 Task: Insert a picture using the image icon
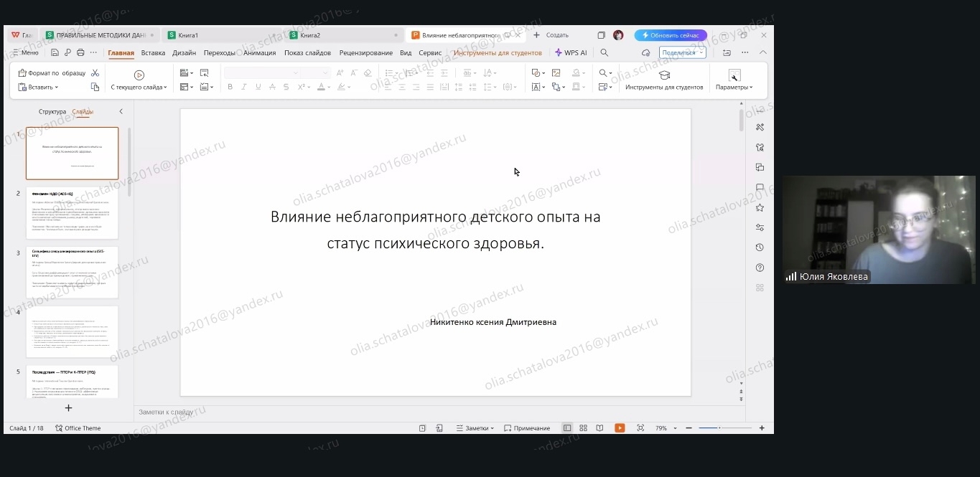tap(556, 73)
